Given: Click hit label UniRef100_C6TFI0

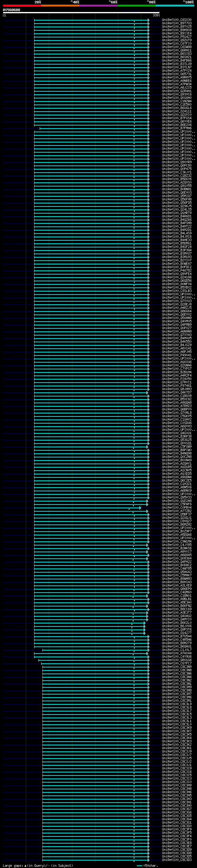Looking at the screenshot, I should 177,43.
